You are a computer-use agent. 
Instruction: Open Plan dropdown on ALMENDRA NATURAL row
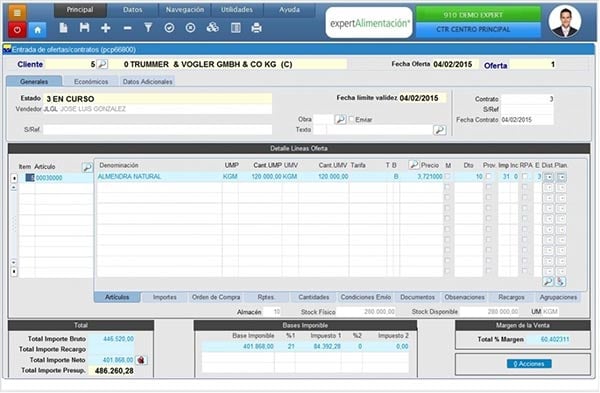pos(561,177)
